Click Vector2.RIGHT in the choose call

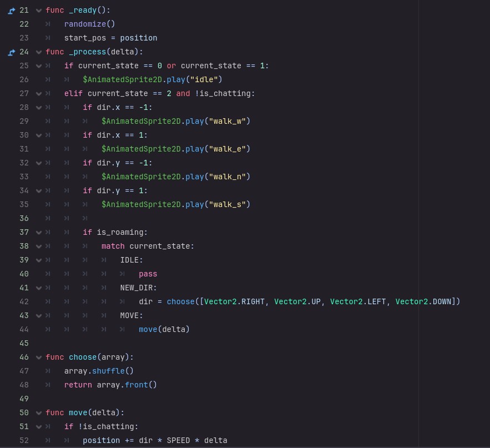234,301
